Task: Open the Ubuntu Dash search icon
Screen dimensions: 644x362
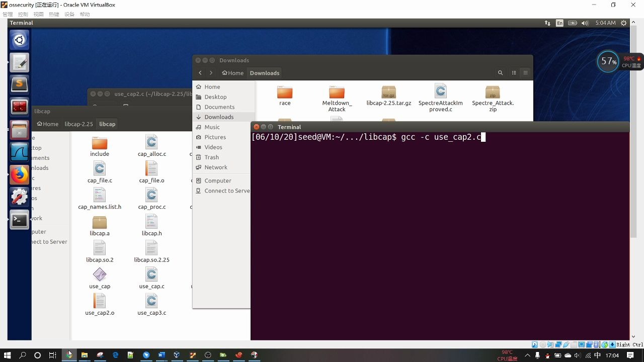Action: 19,40
